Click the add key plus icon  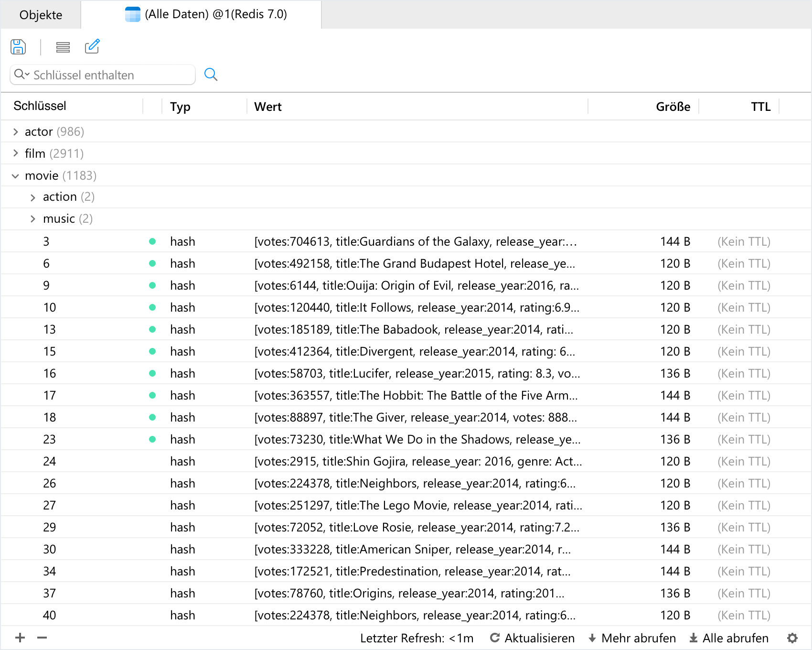tap(20, 638)
